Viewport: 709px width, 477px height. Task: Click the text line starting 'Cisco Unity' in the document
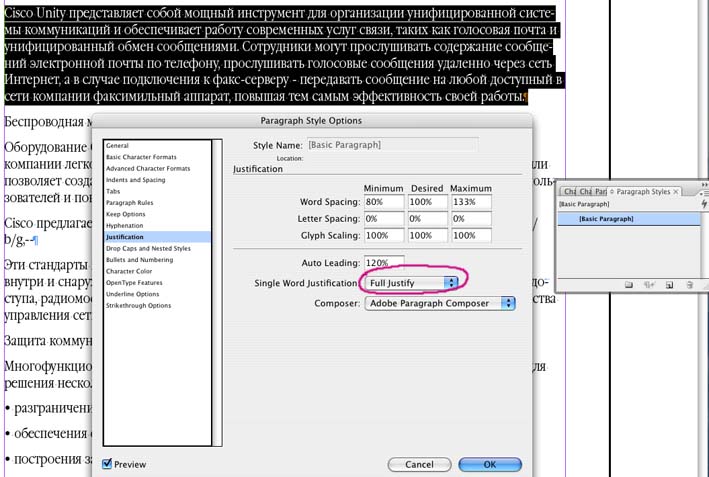[x=279, y=13]
